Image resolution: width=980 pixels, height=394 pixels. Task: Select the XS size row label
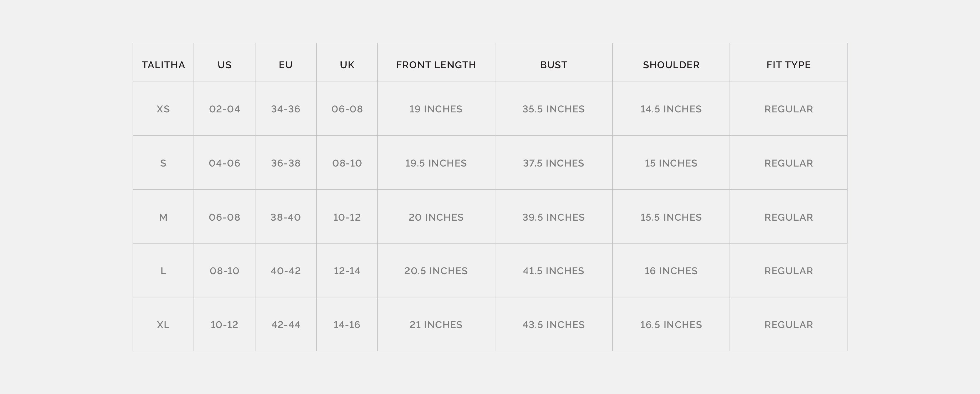click(x=163, y=109)
